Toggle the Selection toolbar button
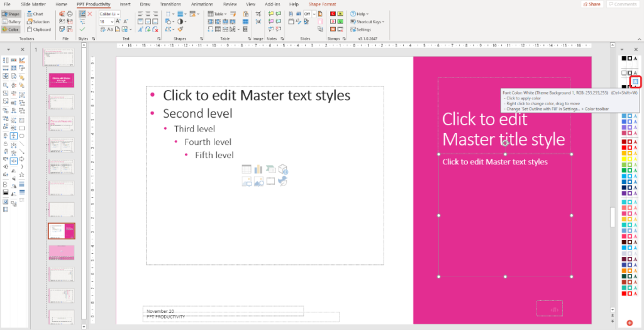The image size is (644, 330). pyautogui.click(x=38, y=21)
